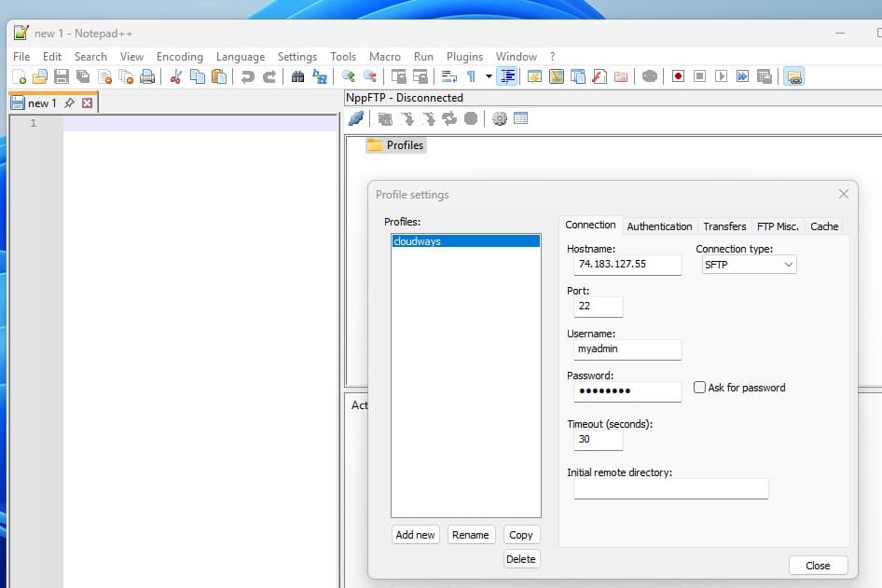The width and height of the screenshot is (882, 588).
Task: Open the Settings menu
Action: 297,57
